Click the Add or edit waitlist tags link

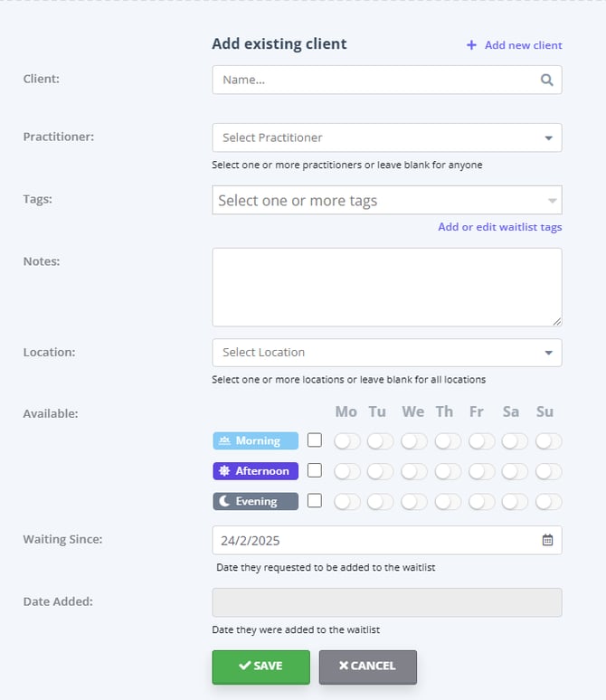pos(499,227)
